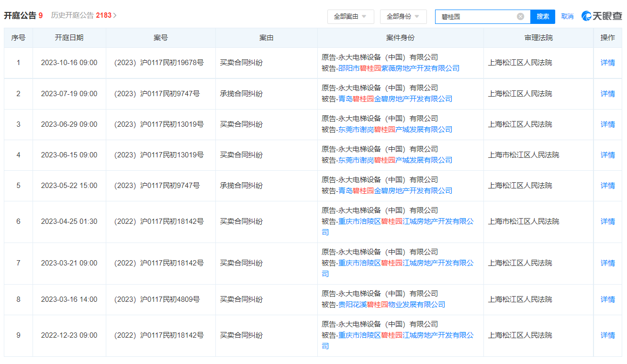627x364 pixels.
Task: Open the 全部身份 dropdown filter
Action: [403, 16]
